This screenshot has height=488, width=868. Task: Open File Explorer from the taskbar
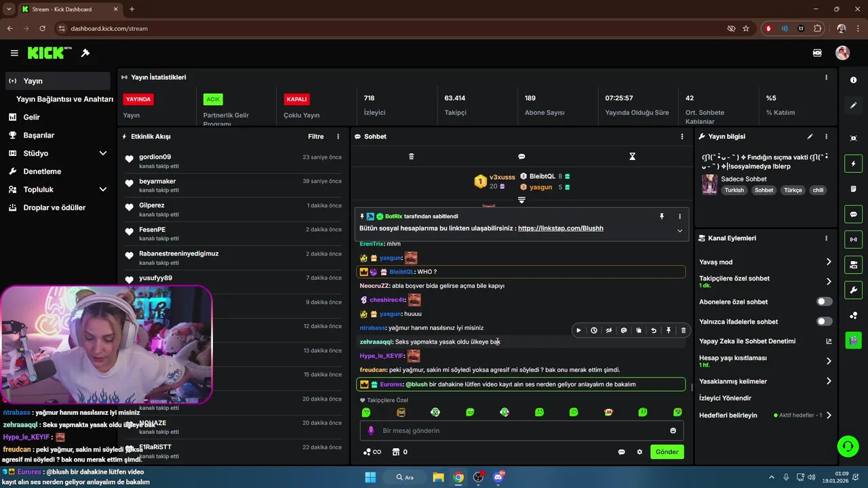point(438,477)
